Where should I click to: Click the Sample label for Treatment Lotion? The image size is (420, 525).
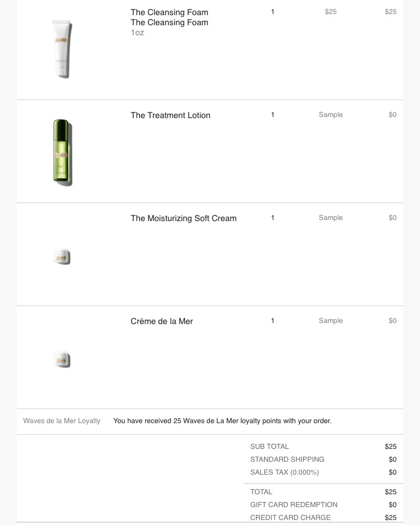click(330, 115)
